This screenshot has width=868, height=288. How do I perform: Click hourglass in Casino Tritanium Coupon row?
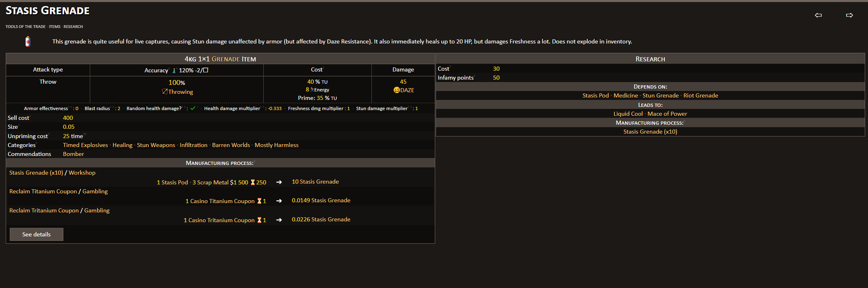coord(259,220)
